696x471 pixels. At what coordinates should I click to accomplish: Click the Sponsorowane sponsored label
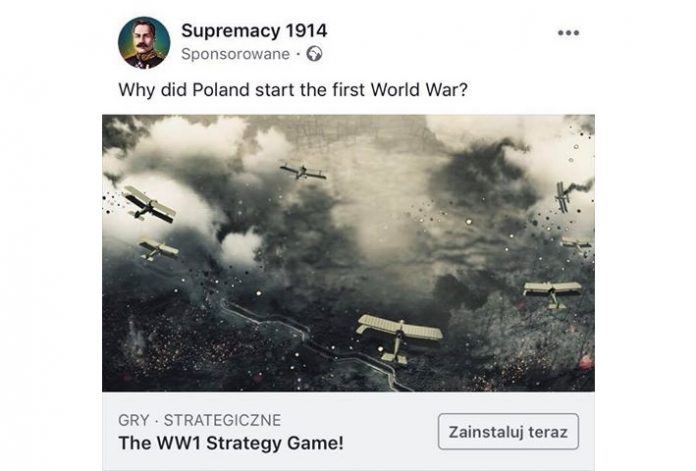[x=235, y=54]
